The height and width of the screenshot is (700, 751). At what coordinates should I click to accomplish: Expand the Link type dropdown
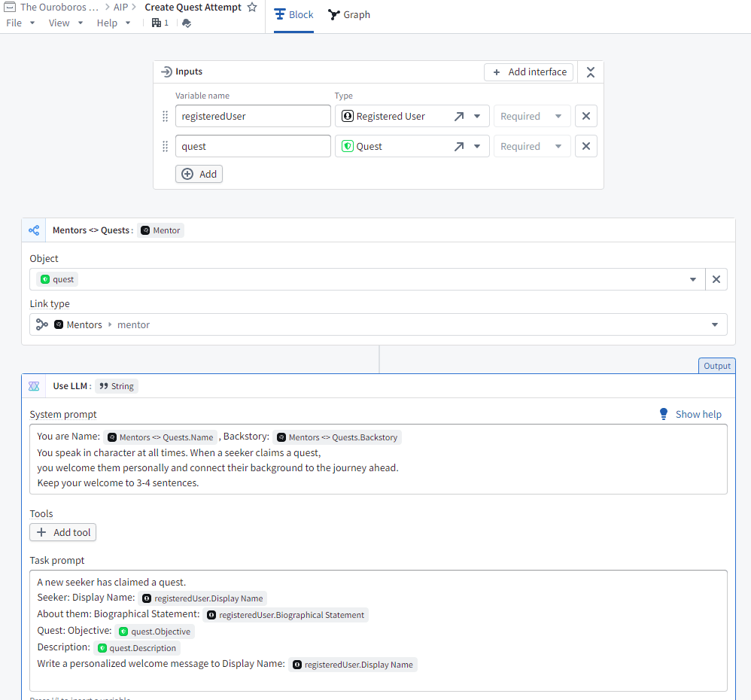tap(714, 324)
